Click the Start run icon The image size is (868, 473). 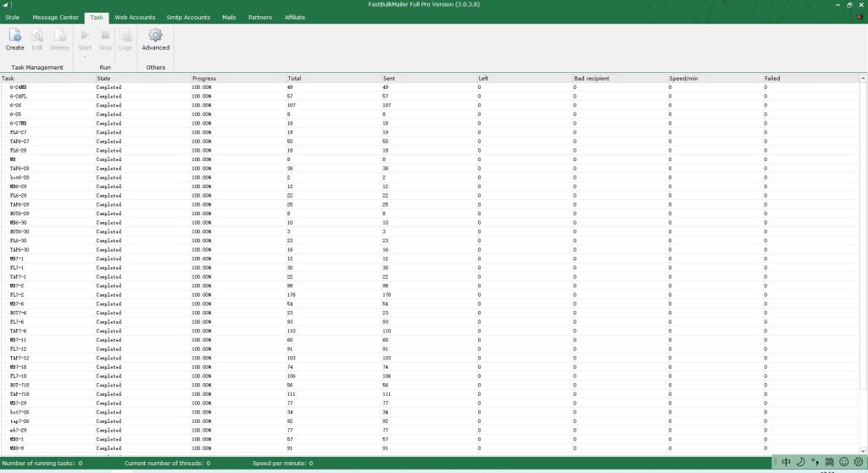[x=85, y=38]
